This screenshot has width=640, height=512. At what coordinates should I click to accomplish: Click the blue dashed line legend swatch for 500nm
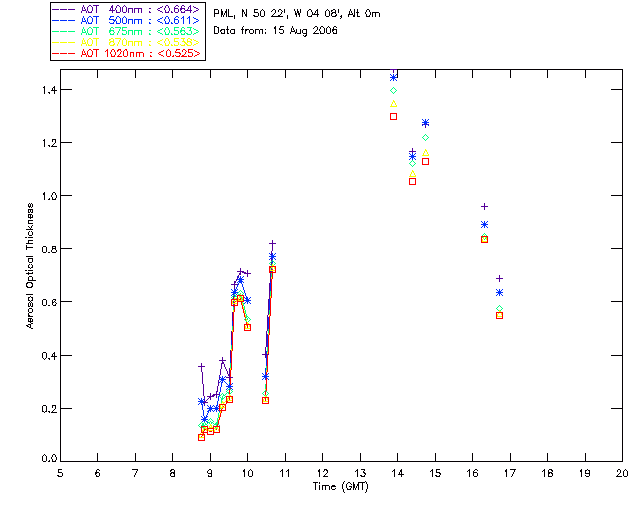pyautogui.click(x=64, y=20)
